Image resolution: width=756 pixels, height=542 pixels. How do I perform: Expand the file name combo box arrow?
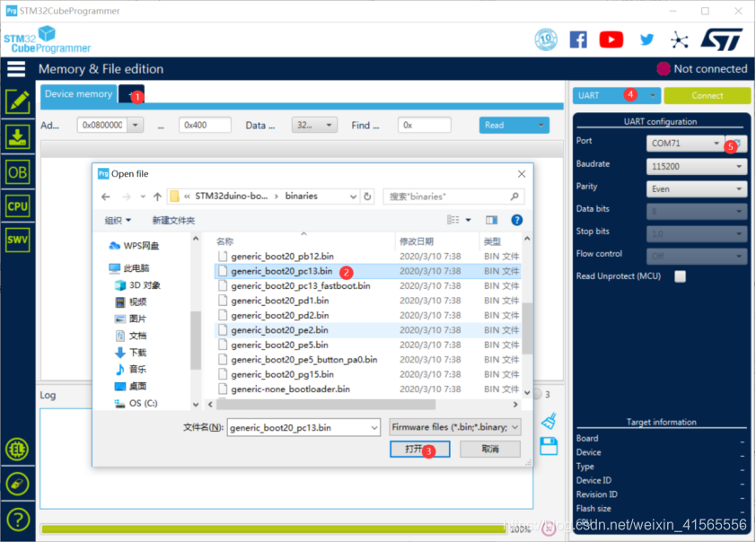pyautogui.click(x=374, y=428)
